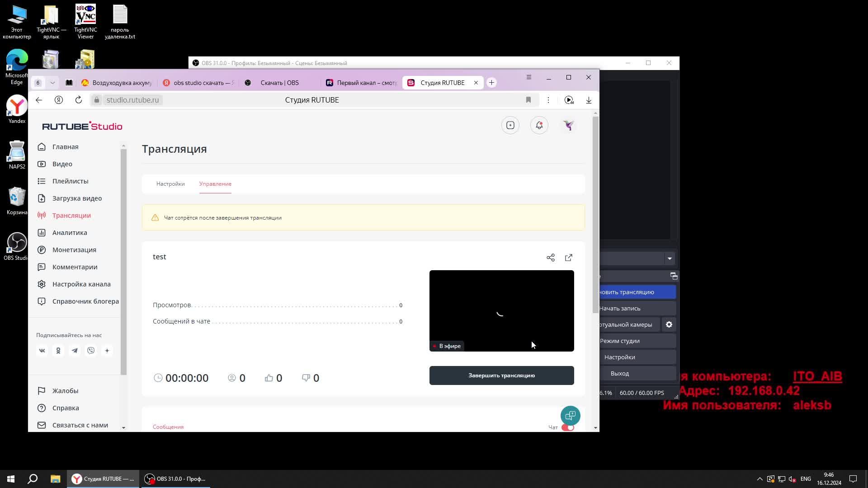Click the browser bookmark icon in address bar

click(x=528, y=100)
